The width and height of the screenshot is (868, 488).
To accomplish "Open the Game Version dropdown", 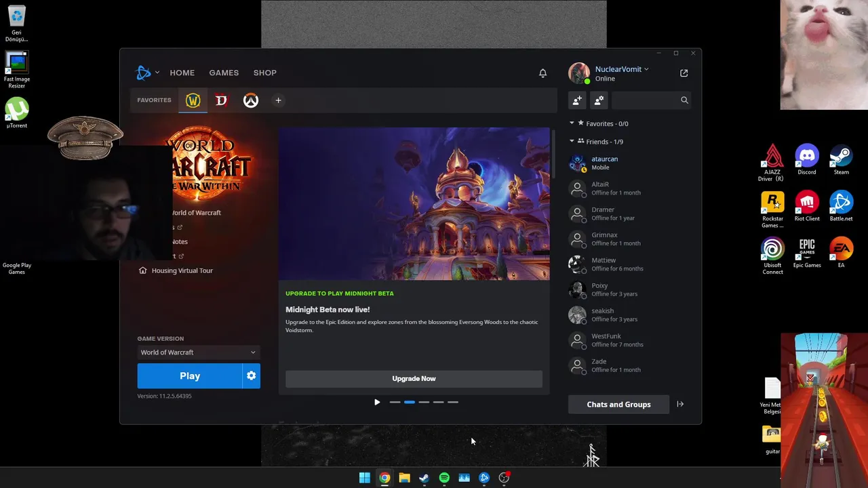I will coord(198,352).
